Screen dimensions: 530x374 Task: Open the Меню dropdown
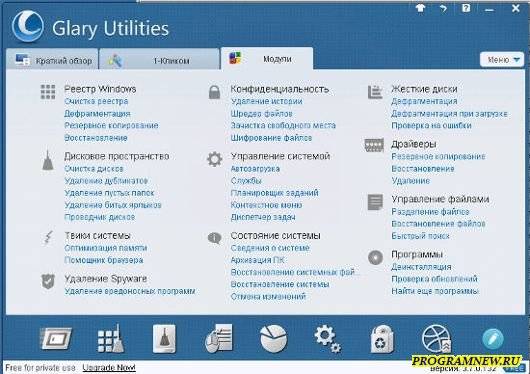(x=502, y=60)
